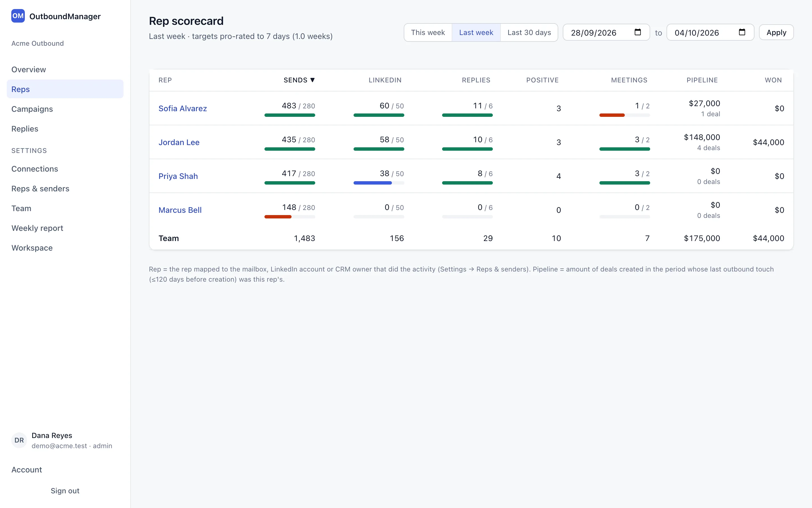Click Team total replies 29
812x508 pixels.
pos(488,238)
